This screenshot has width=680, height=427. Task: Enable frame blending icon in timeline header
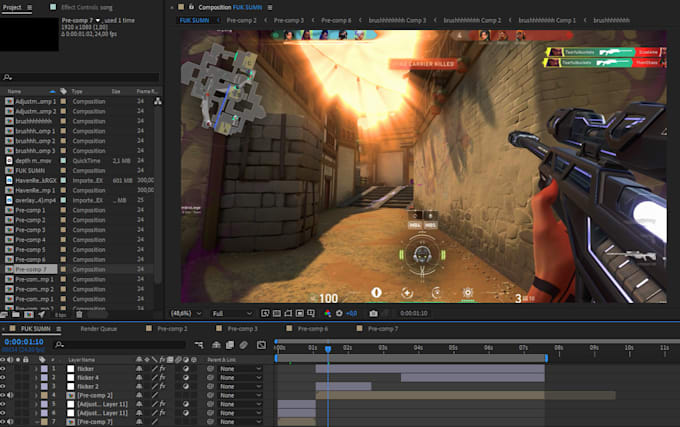point(230,345)
